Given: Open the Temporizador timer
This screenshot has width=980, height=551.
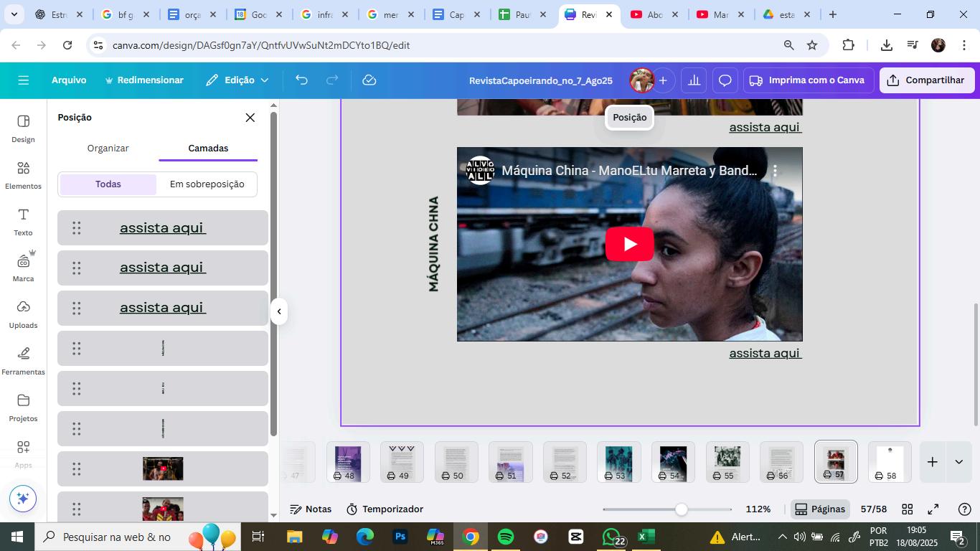Looking at the screenshot, I should [385, 509].
